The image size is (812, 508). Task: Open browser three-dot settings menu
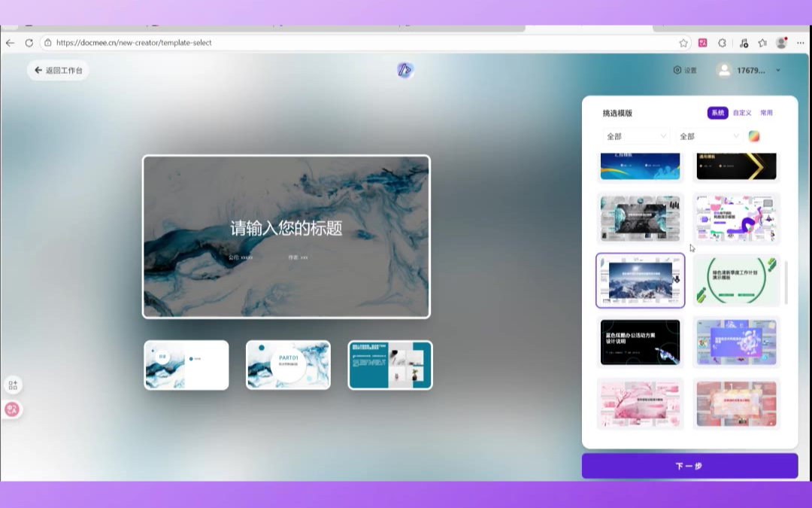(x=800, y=43)
